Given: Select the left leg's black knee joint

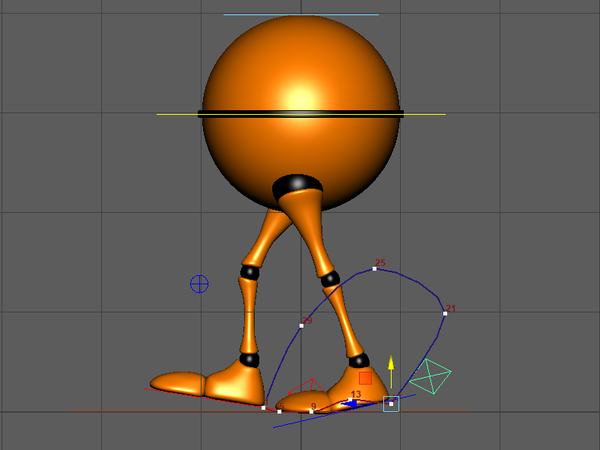Looking at the screenshot, I should [250, 272].
